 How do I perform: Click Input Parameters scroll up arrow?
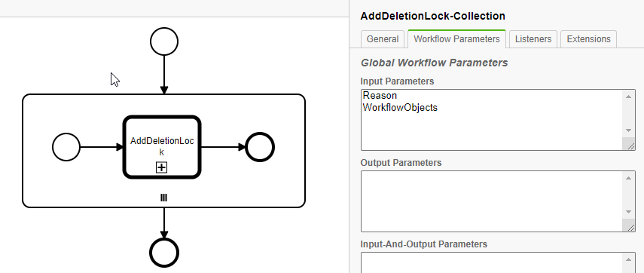tap(628, 97)
